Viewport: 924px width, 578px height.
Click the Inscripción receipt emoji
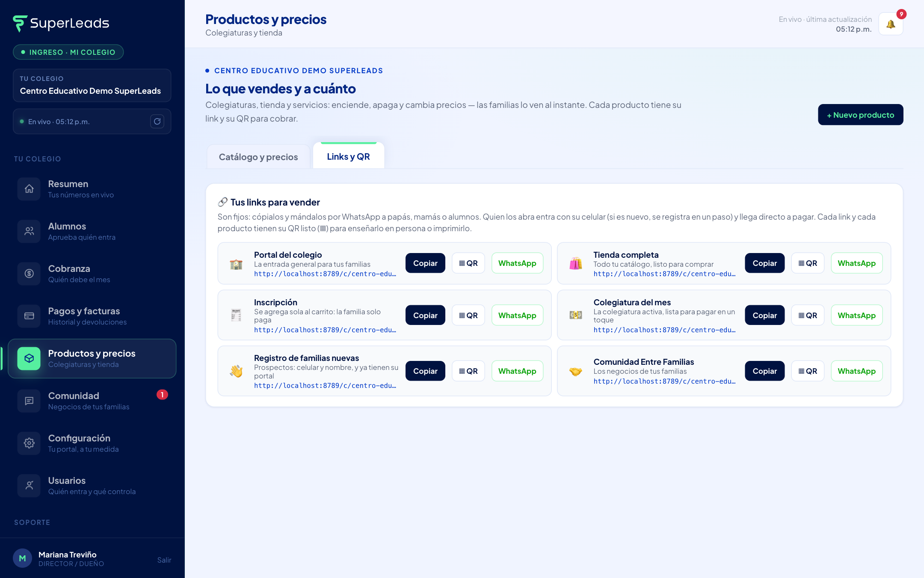[x=236, y=315]
